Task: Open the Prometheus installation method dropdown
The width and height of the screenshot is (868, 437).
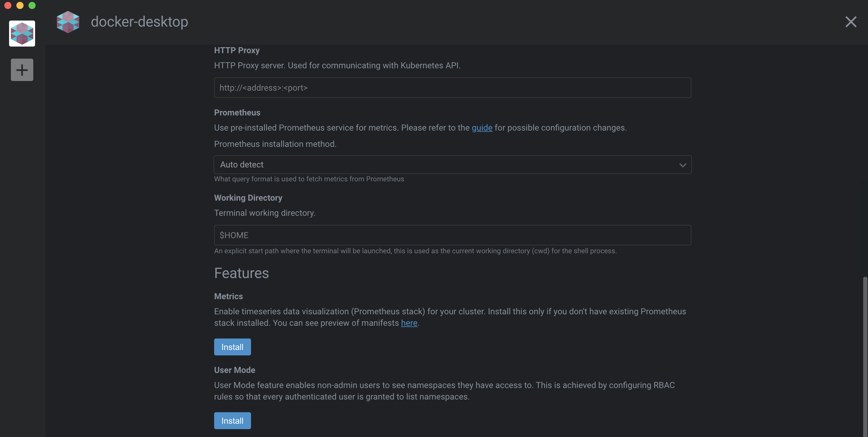Action: pos(452,165)
